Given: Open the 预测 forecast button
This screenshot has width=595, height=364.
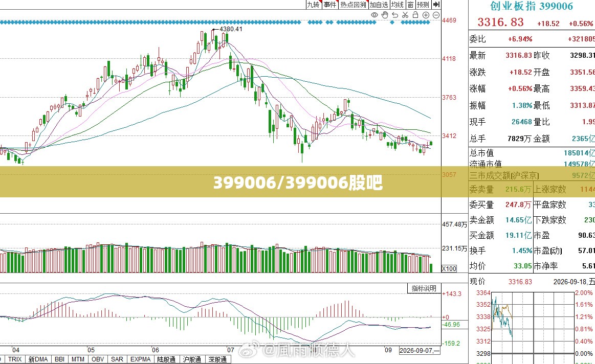Looking at the screenshot, I should [x=423, y=5].
